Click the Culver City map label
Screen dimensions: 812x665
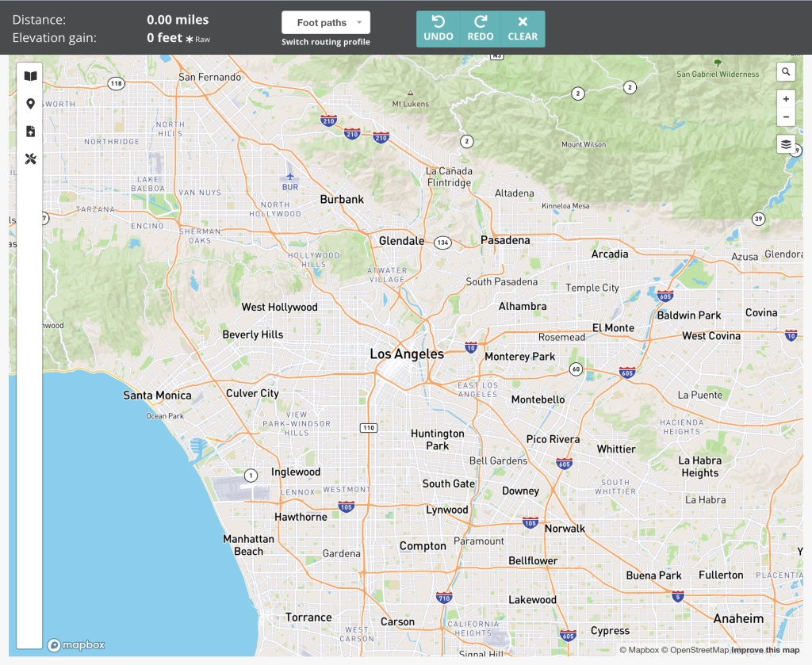(252, 393)
